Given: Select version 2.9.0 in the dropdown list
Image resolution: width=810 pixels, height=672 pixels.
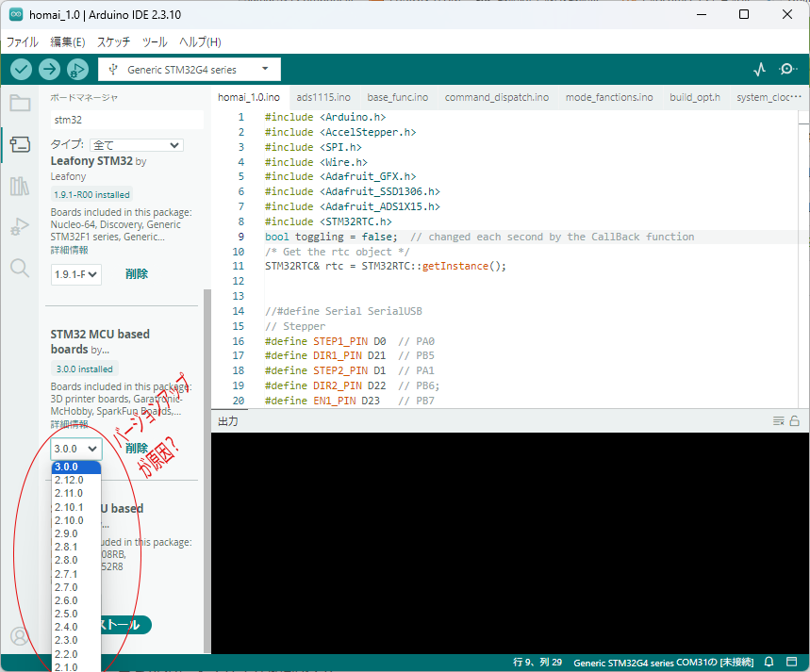Looking at the screenshot, I should (x=76, y=533).
